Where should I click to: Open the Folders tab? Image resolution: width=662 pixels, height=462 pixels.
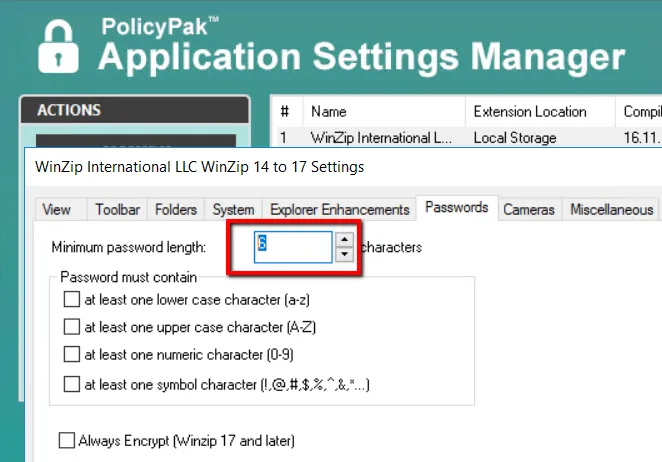[176, 209]
